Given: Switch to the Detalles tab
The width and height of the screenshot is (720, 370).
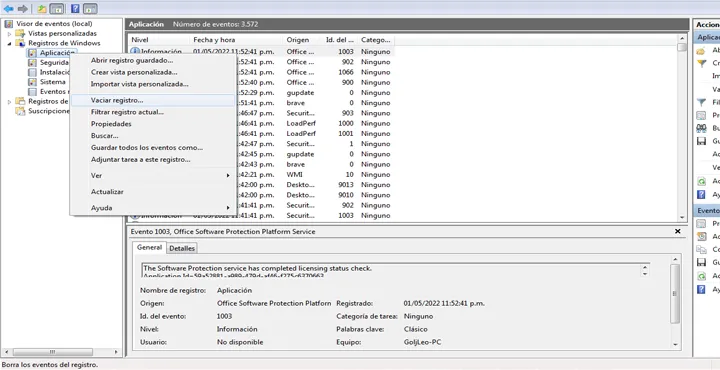Looking at the screenshot, I should (x=182, y=248).
